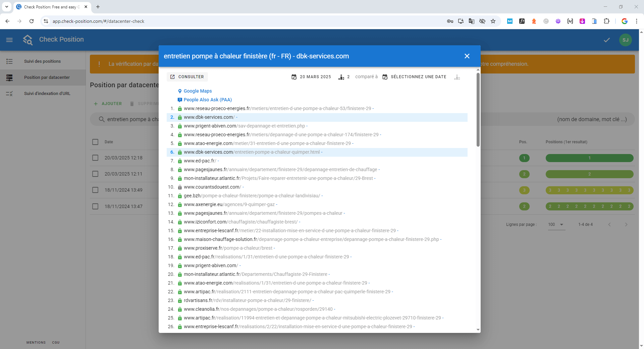Open Suivi des positions menu item
Screen dimensions: 644x349
pos(43,61)
